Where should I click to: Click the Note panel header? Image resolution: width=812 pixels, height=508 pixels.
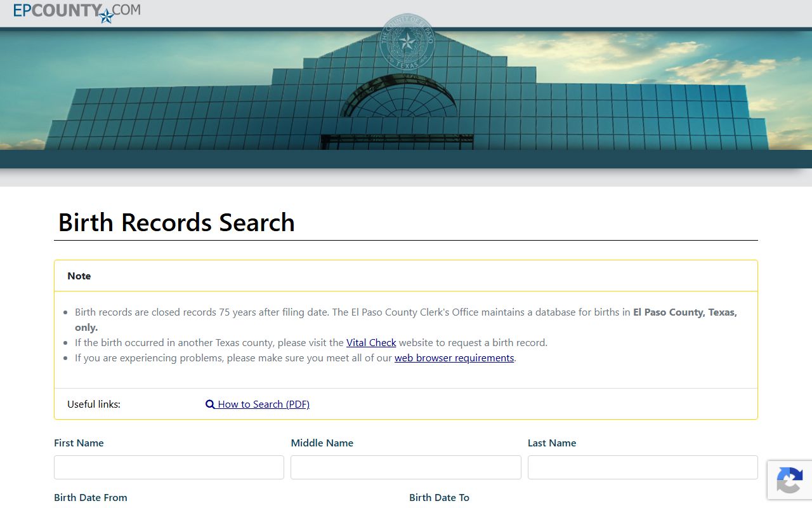pos(406,276)
